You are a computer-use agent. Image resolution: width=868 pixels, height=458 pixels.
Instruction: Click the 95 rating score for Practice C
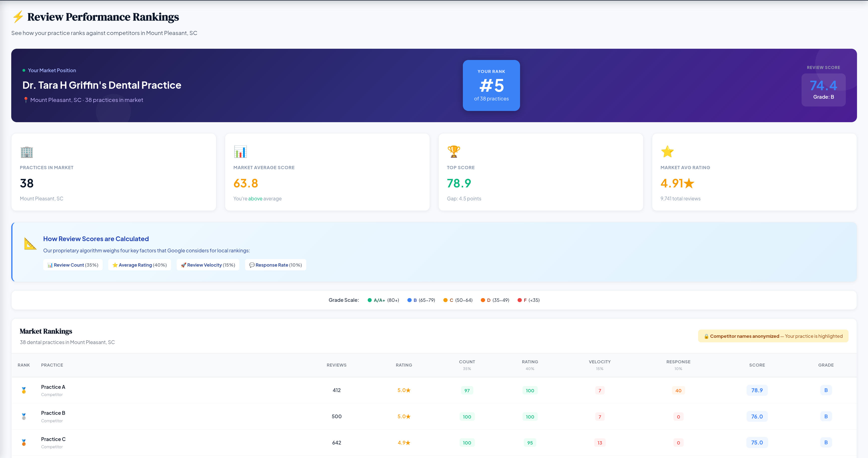pyautogui.click(x=530, y=443)
